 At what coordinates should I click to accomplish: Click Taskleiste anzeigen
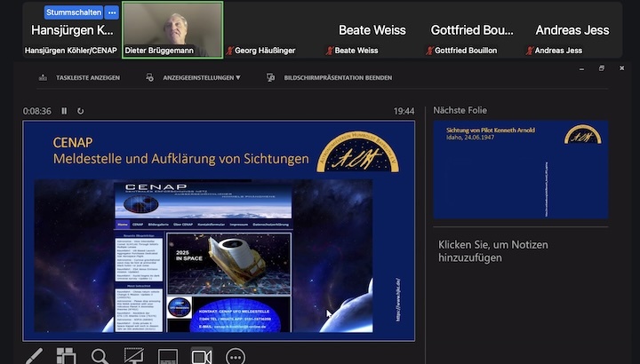[79, 78]
